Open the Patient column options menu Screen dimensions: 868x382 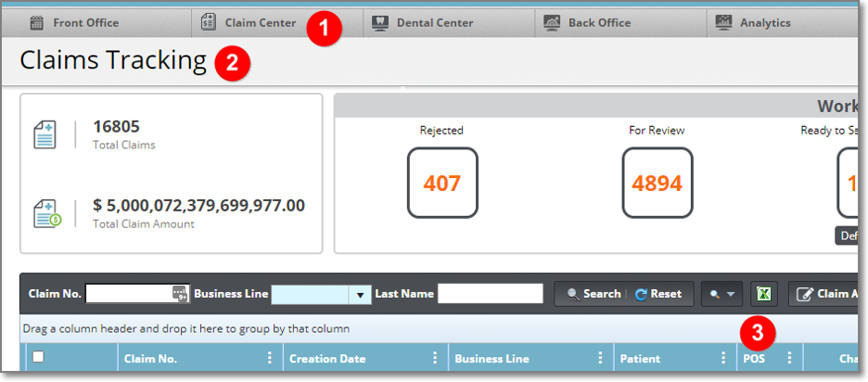click(x=723, y=359)
